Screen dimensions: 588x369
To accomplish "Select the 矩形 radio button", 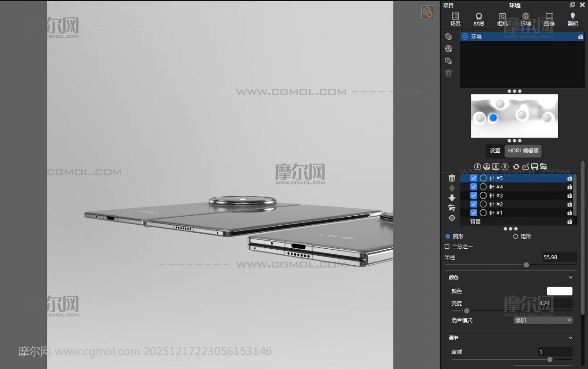I will [515, 236].
